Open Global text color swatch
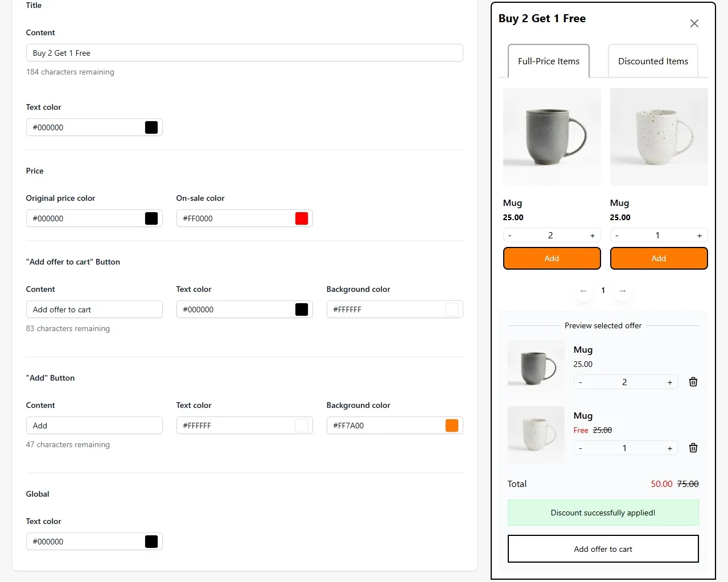728x582 pixels. point(151,542)
